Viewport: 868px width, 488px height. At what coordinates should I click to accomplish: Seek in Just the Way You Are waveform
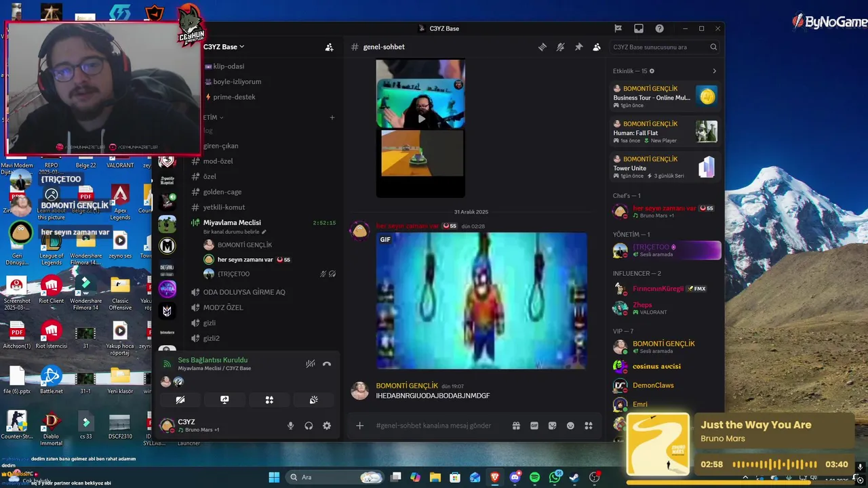[774, 464]
